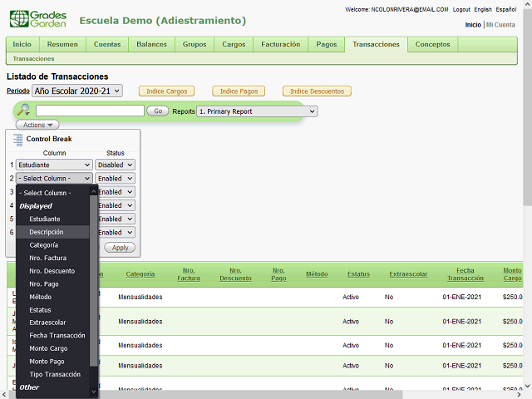
Task: Select Nro. Pago from the dropdown list
Action: 52,284
